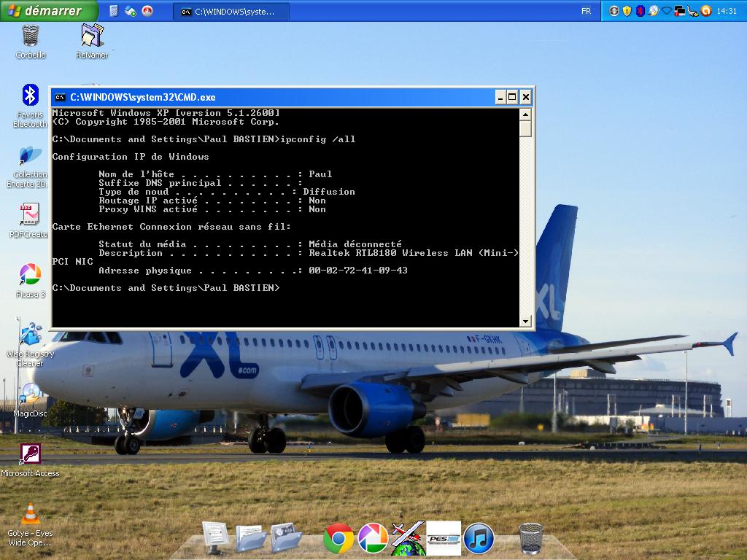This screenshot has height=560, width=747.
Task: Click the taskbar clock showing 14:31
Action: [727, 11]
